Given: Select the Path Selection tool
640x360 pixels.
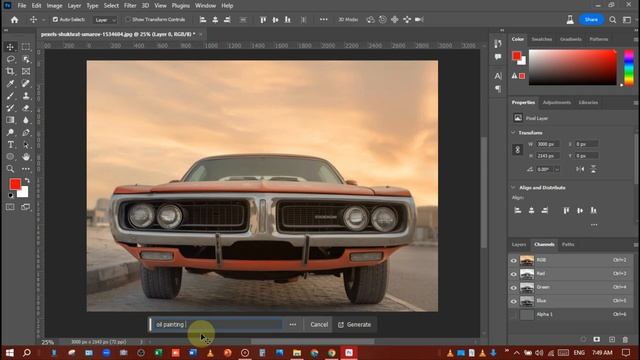Looking at the screenshot, I should (26, 144).
